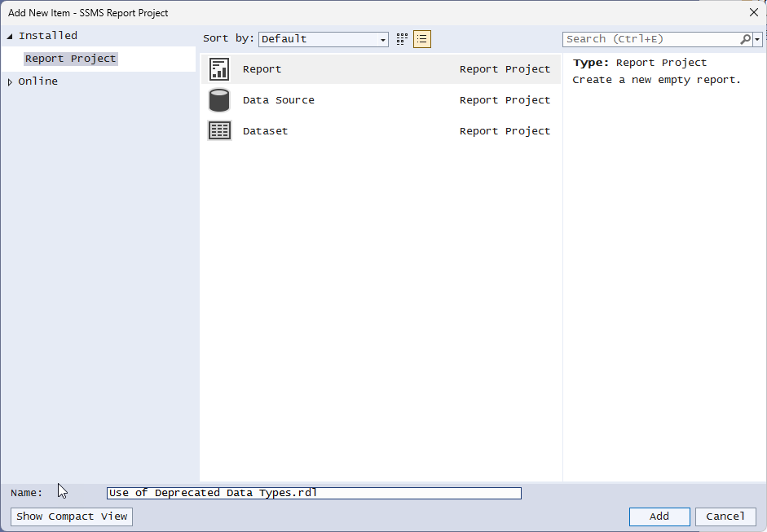Click the search magnifier icon
767x532 pixels.
click(x=745, y=39)
